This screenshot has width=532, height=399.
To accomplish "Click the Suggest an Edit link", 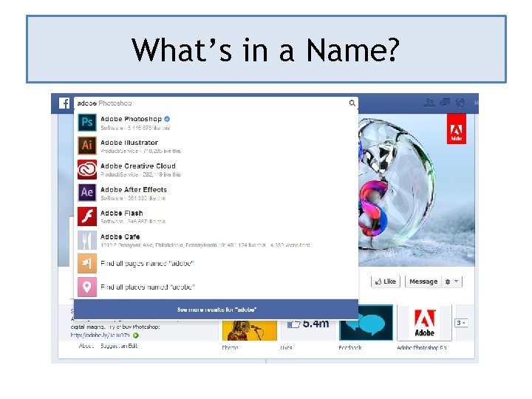I will coord(119,346).
